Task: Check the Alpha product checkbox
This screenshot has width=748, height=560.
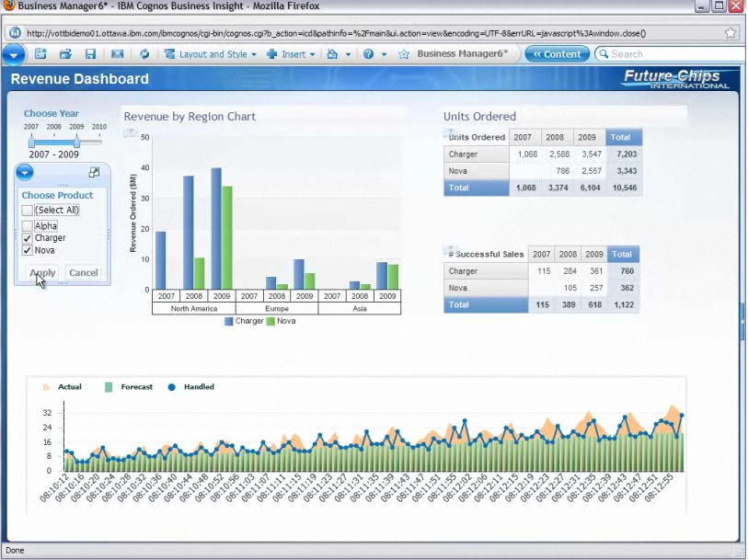Action: click(28, 226)
